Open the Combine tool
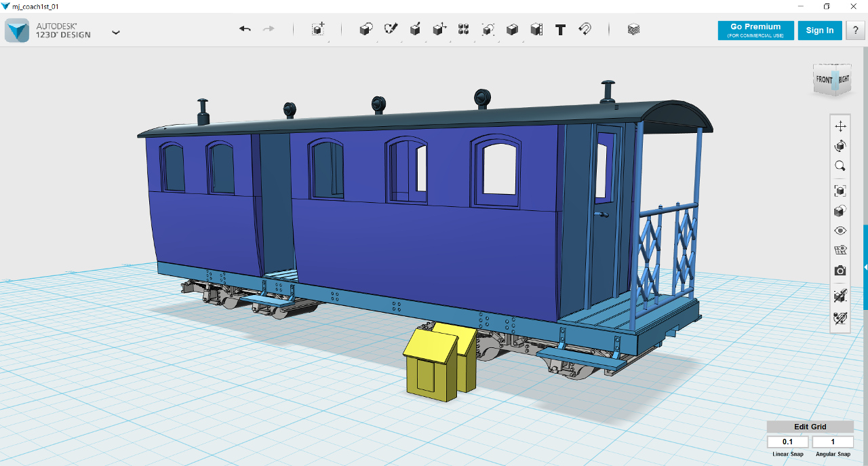 (512, 29)
